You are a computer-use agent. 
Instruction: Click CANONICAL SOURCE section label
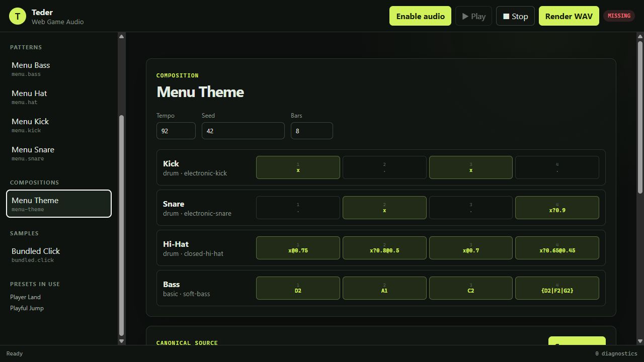tap(187, 343)
